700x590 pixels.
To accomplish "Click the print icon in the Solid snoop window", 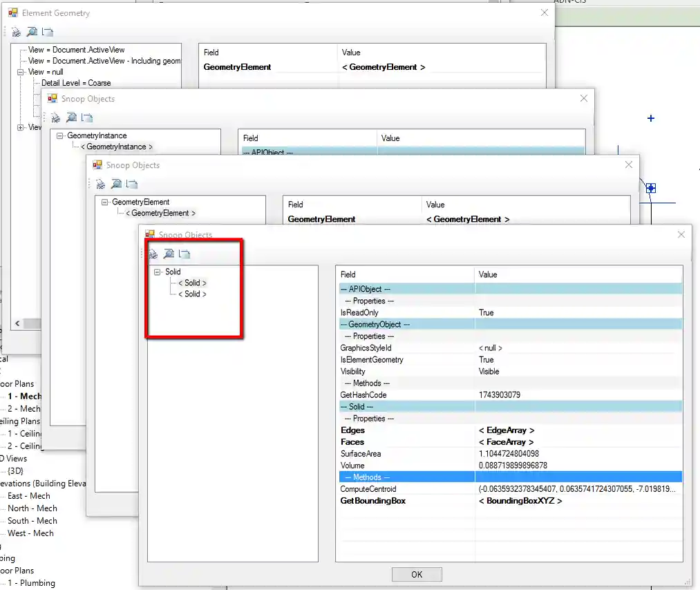I will point(153,254).
